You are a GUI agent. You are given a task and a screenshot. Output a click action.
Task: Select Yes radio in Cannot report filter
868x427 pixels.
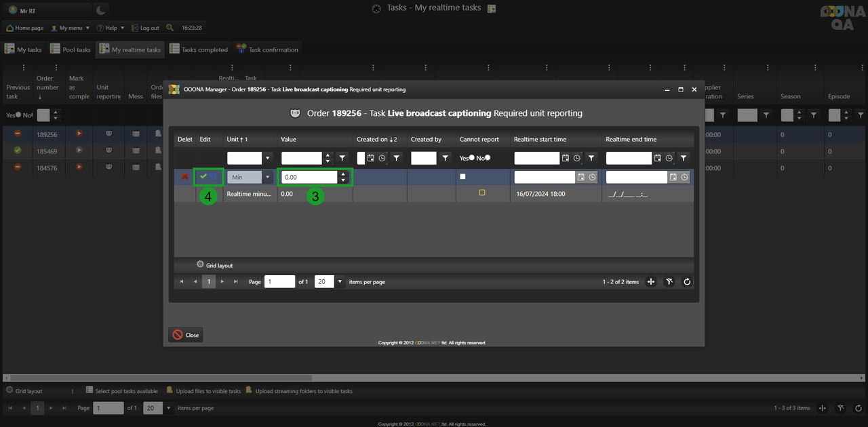[471, 158]
